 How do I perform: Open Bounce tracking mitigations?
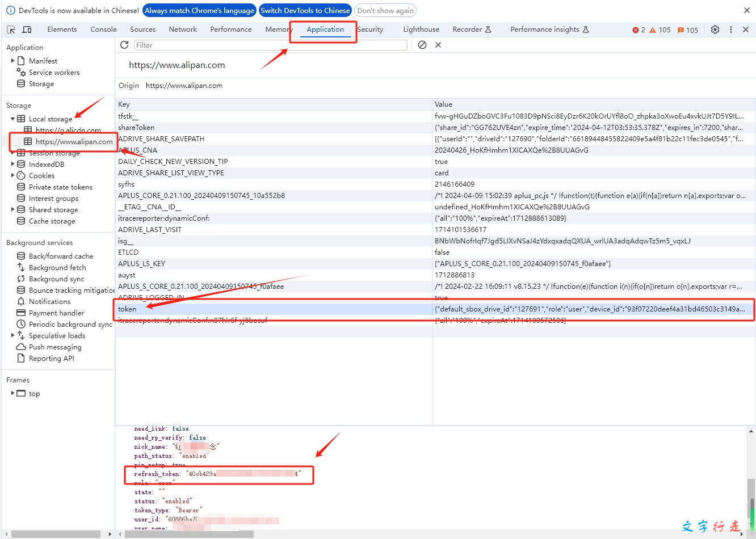tap(72, 290)
